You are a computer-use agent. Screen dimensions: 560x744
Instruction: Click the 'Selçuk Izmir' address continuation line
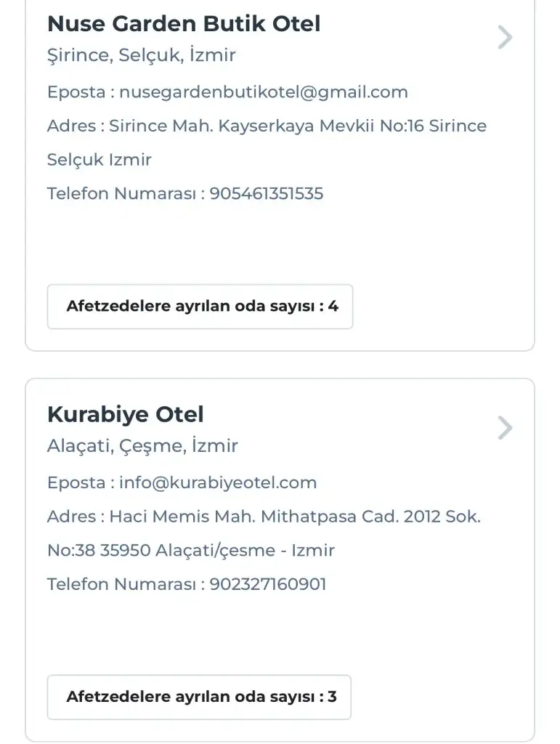[100, 160]
